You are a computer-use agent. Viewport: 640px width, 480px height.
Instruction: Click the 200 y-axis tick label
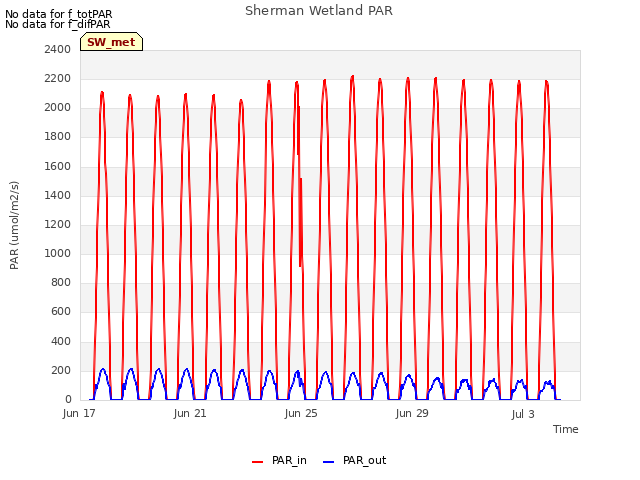[61, 371]
